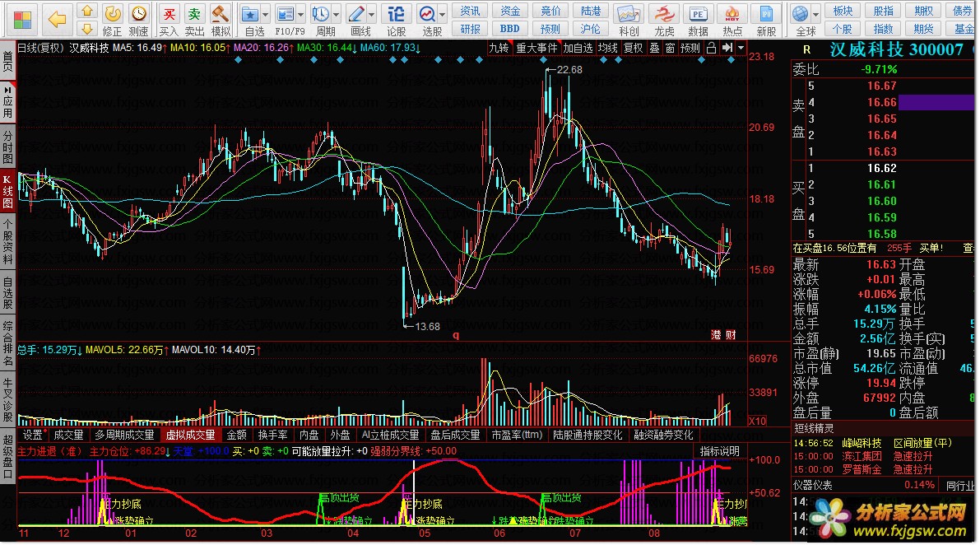
Task: Click the 修正 refresh icon
Action: 113,13
